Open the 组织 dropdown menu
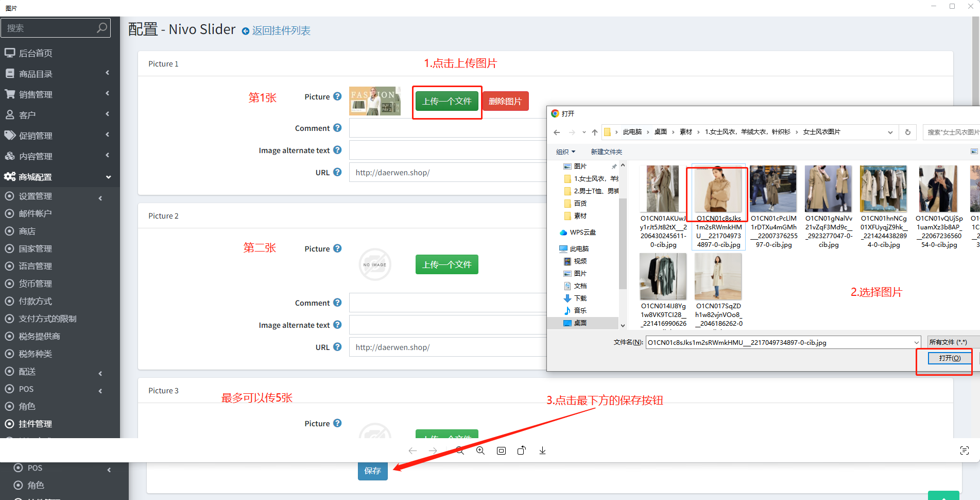 tap(565, 152)
